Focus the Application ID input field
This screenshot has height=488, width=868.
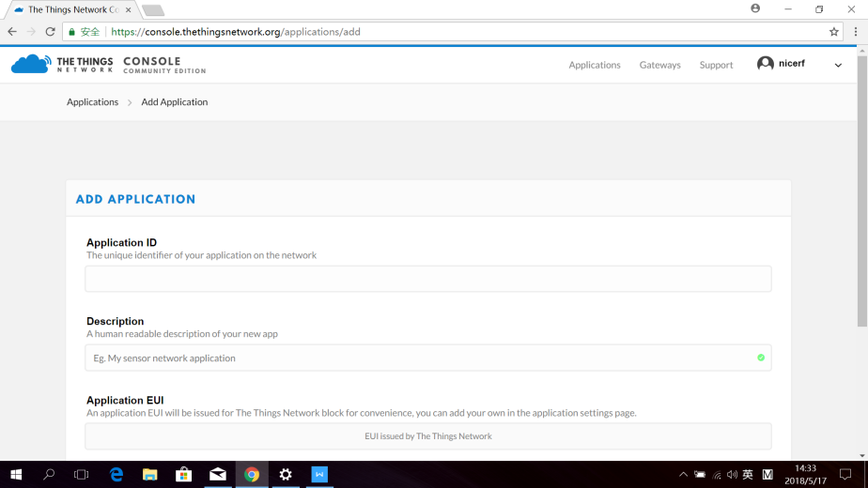[x=427, y=279]
